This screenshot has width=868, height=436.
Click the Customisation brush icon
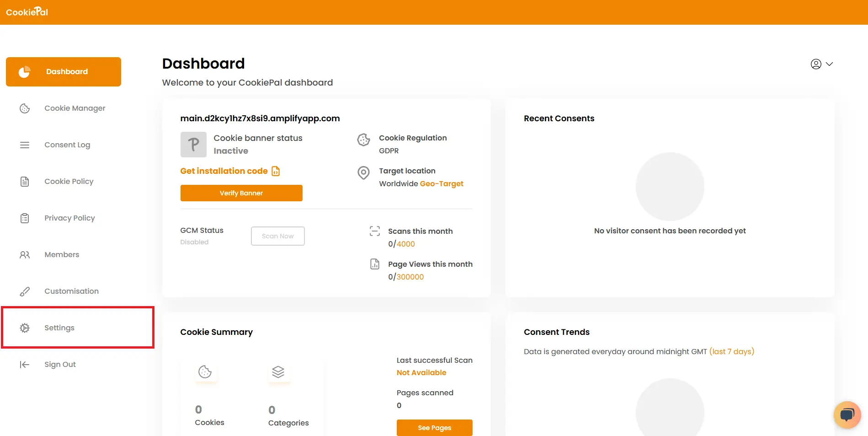[25, 291]
